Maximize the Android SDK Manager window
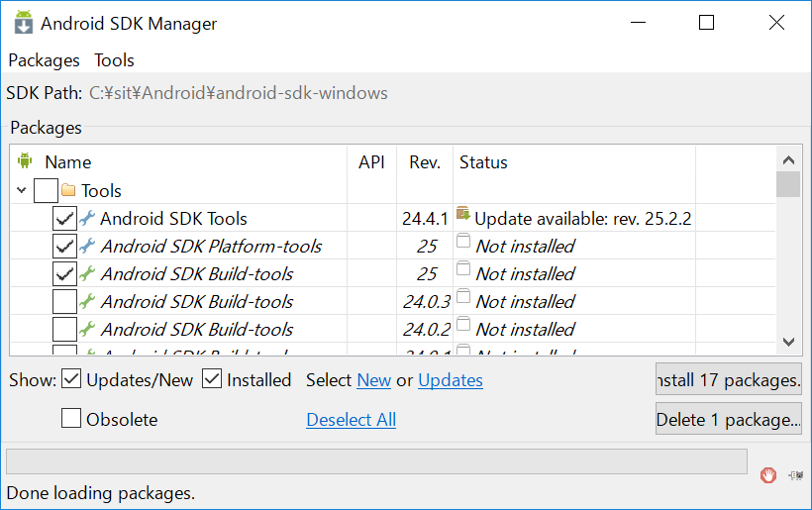 [x=706, y=22]
